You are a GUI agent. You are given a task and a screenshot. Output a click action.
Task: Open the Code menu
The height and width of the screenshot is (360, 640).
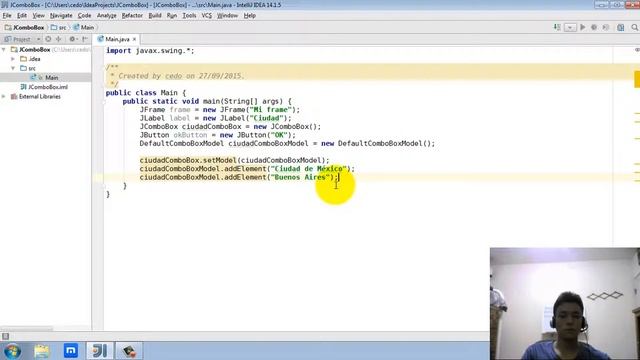(x=84, y=16)
